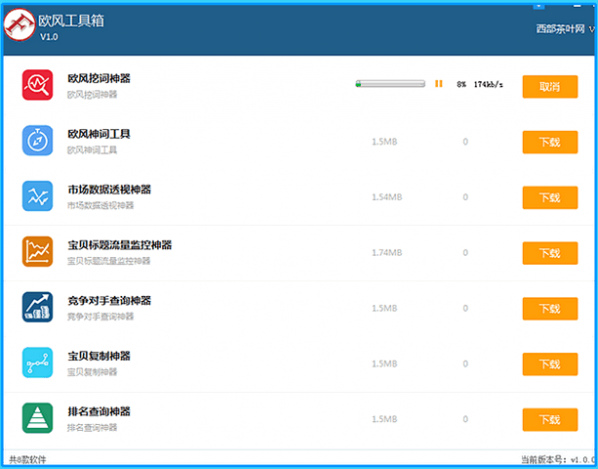The width and height of the screenshot is (598, 469).
Task: Select the 欧风神词工具 stopwatch icon
Action: 37,140
